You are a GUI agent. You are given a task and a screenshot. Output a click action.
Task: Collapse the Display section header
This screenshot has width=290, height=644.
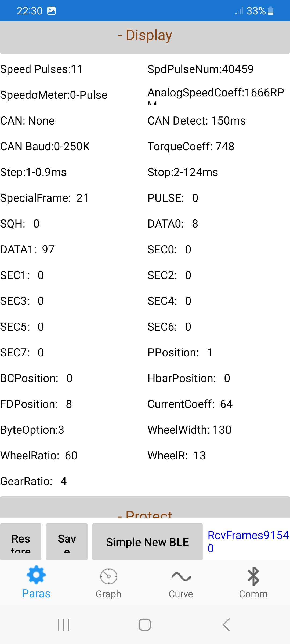pyautogui.click(x=145, y=35)
